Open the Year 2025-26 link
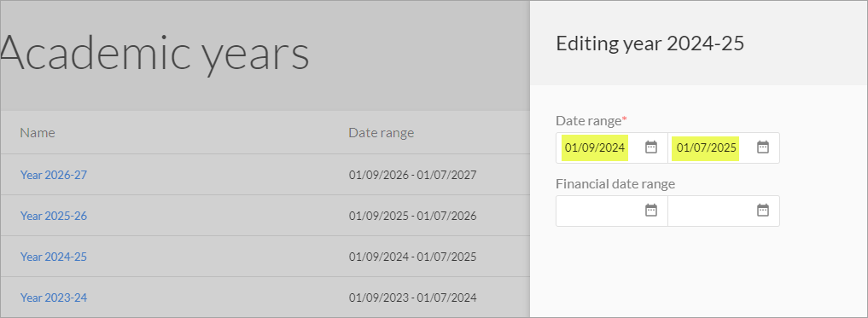Screen dimensions: 868x318 [x=54, y=216]
